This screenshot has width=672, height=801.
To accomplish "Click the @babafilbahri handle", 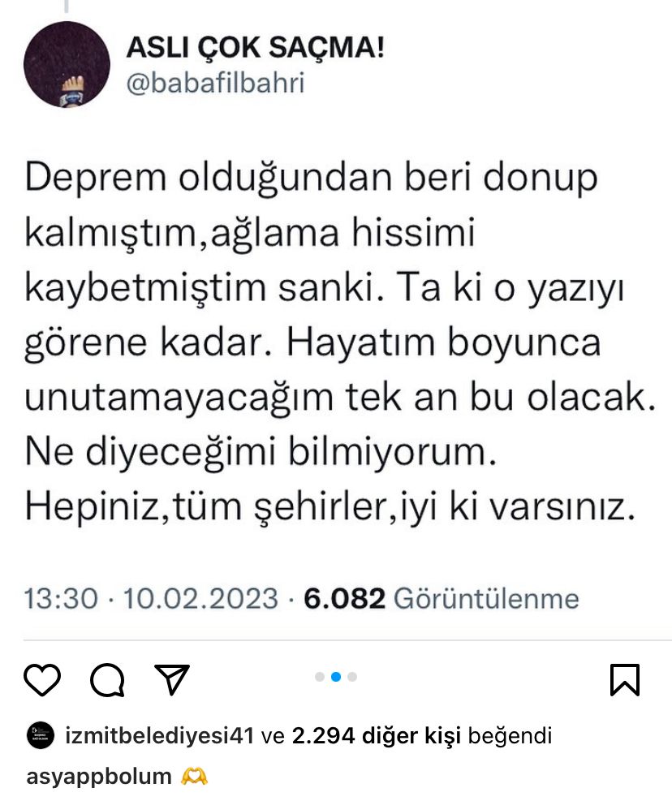I will pyautogui.click(x=215, y=84).
